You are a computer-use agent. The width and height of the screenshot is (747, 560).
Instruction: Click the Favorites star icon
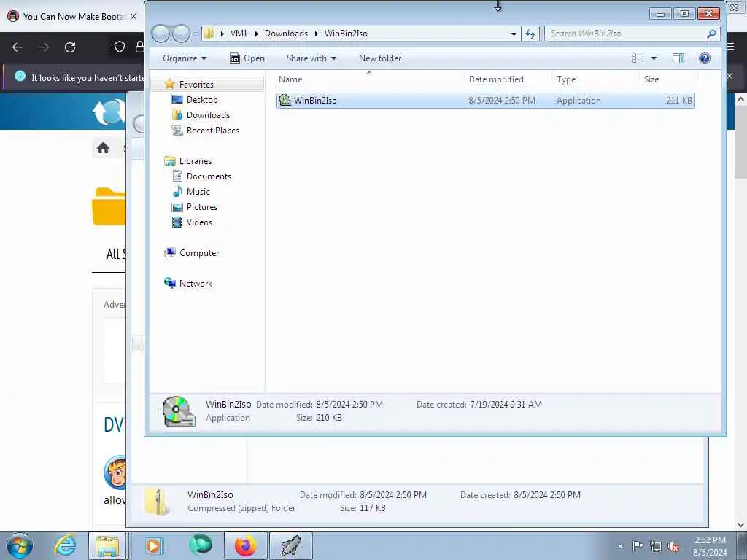[169, 85]
